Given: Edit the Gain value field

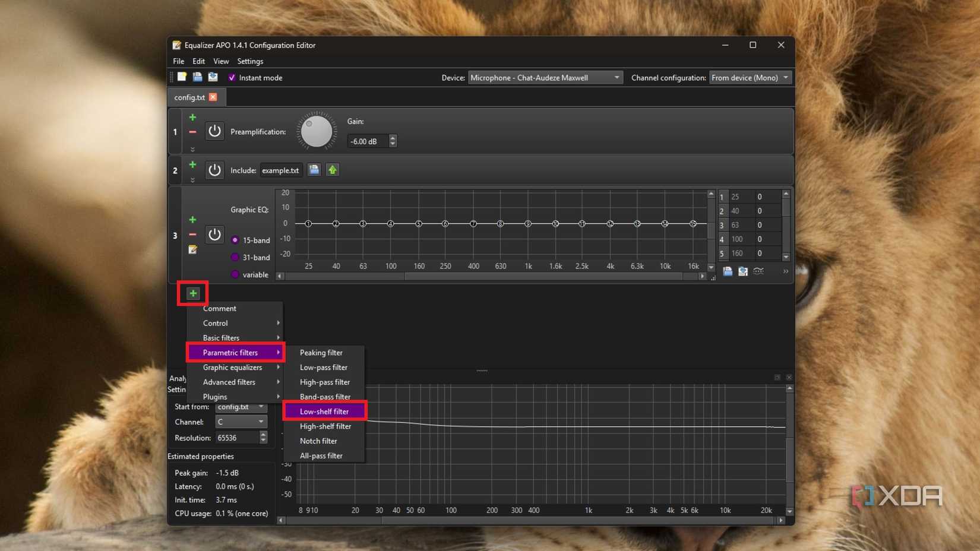Looking at the screenshot, I should [x=368, y=141].
